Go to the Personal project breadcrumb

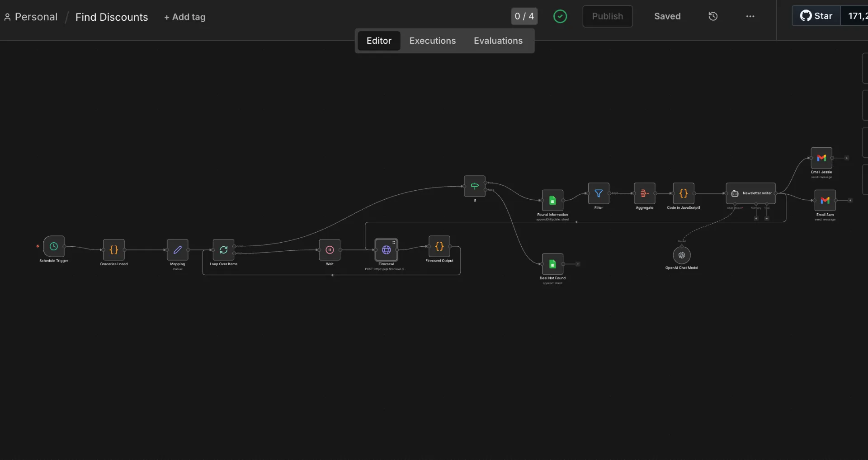click(31, 17)
